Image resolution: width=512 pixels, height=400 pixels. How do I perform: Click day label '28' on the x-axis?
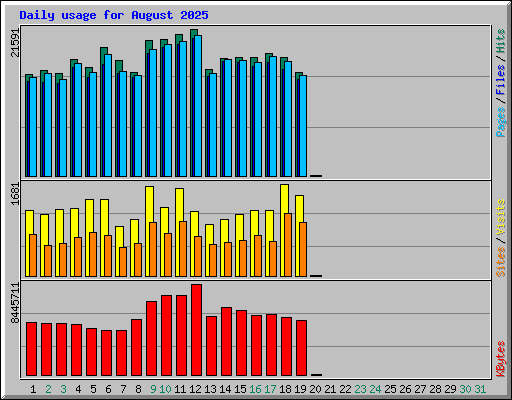pos(435,389)
